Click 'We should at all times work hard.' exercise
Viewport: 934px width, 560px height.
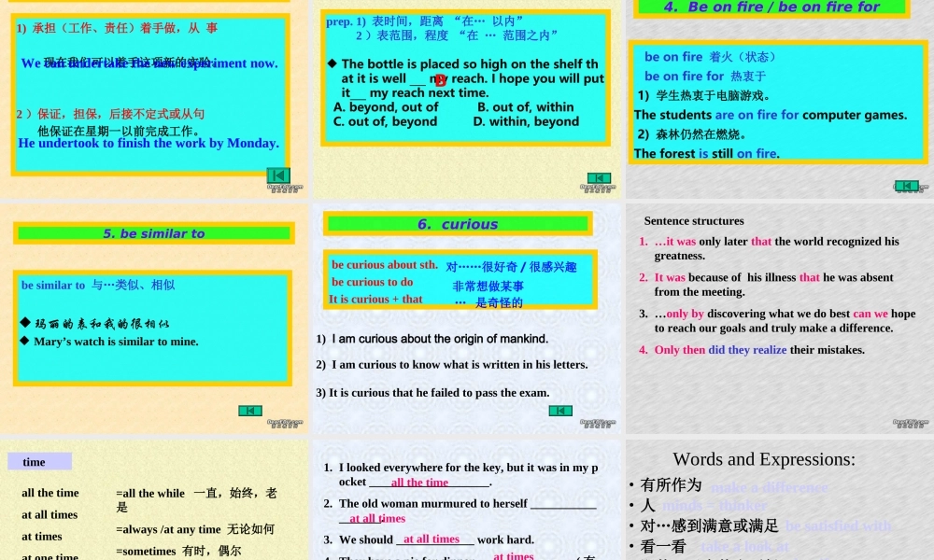click(x=429, y=539)
